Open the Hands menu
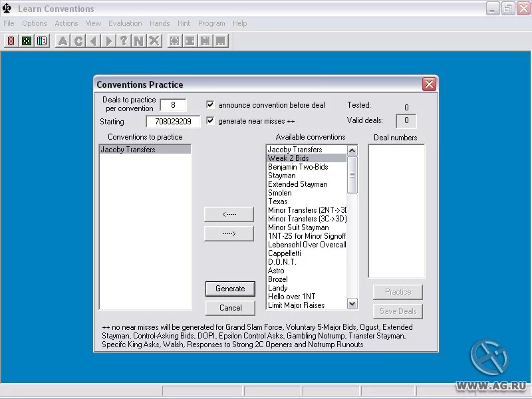This screenshot has width=532, height=399. [x=160, y=23]
